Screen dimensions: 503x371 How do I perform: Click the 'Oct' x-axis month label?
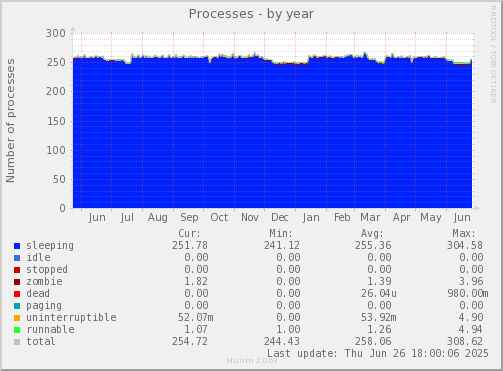[x=219, y=218]
